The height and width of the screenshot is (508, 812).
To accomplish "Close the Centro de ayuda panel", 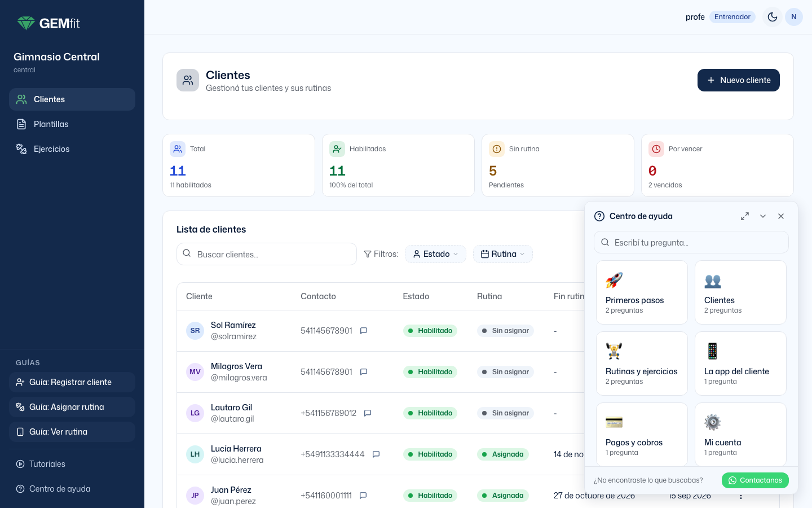I will click(781, 216).
